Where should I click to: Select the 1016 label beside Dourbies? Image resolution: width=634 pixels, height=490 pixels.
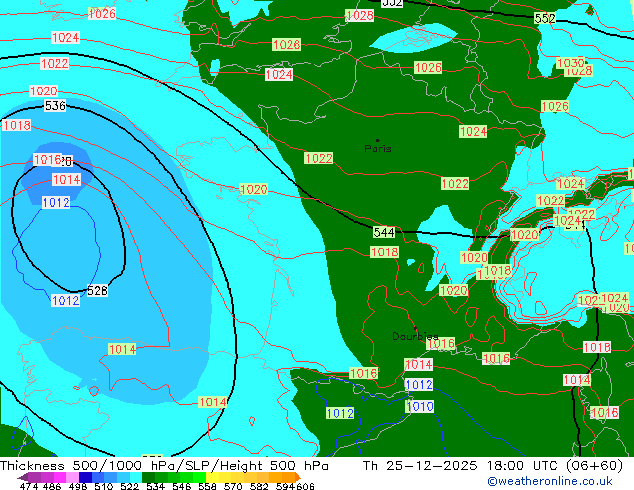click(x=441, y=344)
